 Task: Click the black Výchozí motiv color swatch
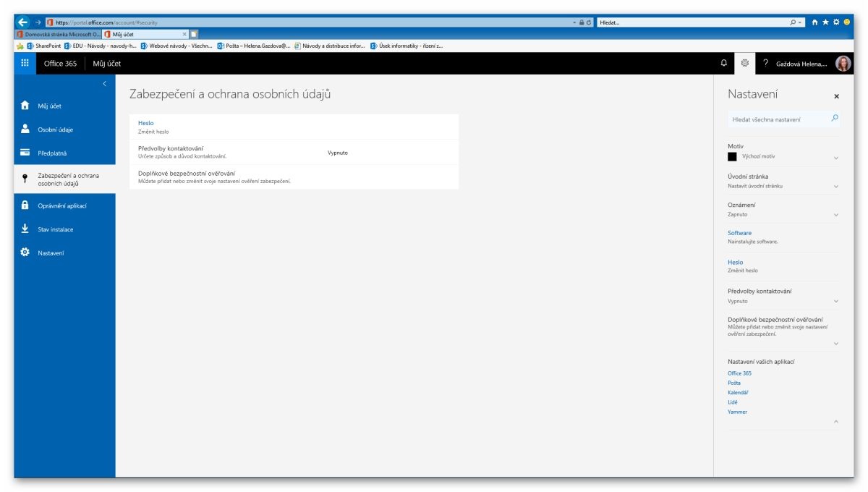point(732,156)
